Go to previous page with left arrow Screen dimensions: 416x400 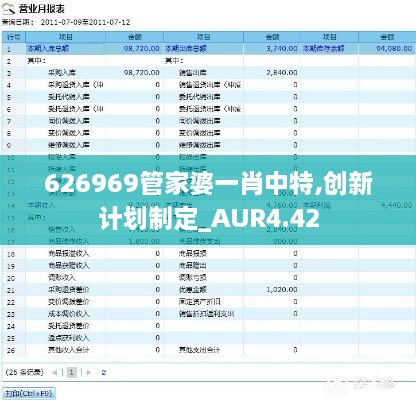point(55,372)
